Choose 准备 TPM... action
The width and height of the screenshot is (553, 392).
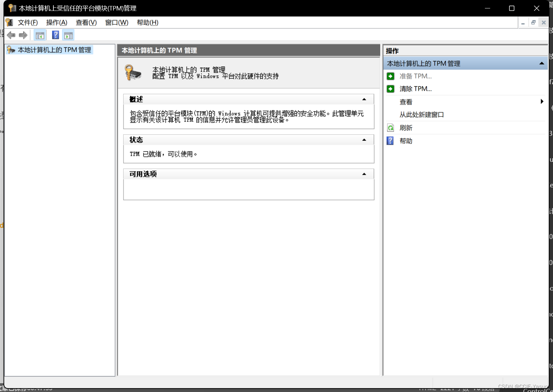click(x=415, y=76)
